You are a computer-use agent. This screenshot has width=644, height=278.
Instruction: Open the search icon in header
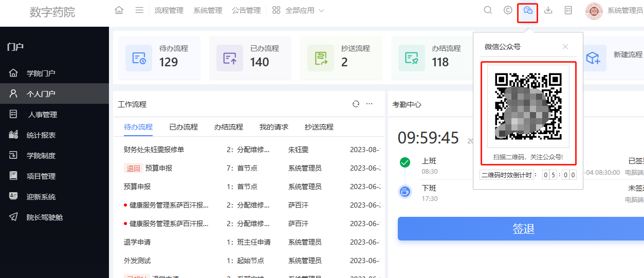(x=488, y=10)
